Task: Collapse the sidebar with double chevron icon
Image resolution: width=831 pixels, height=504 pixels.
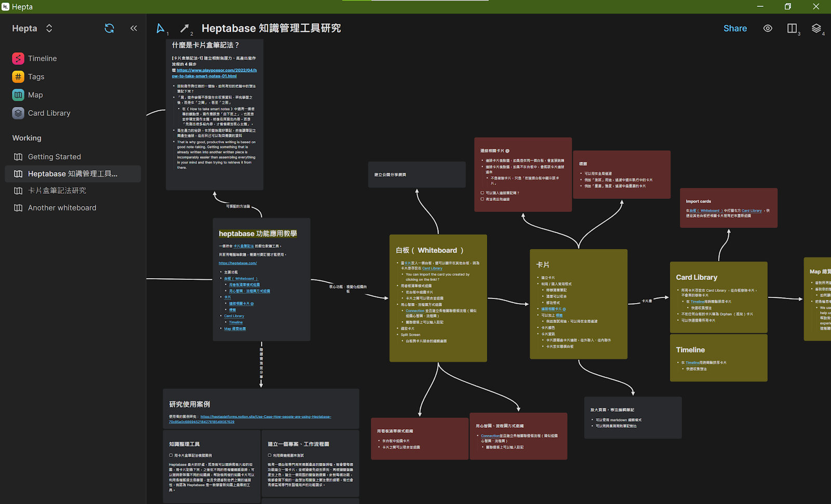Action: pyautogui.click(x=133, y=29)
